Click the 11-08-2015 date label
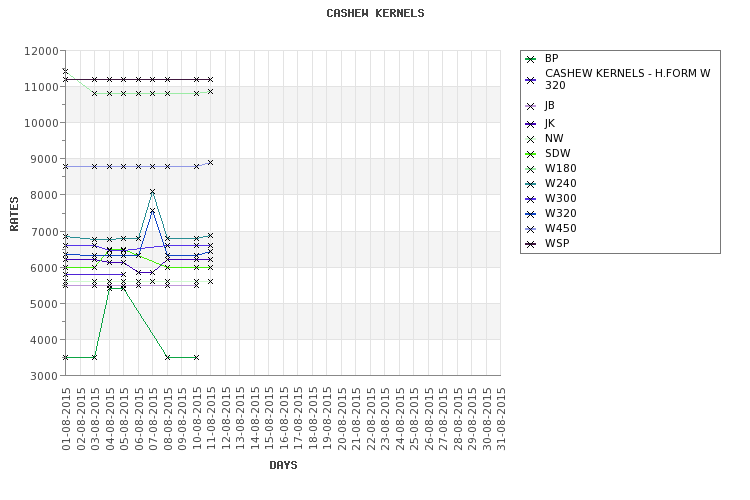 point(211,419)
